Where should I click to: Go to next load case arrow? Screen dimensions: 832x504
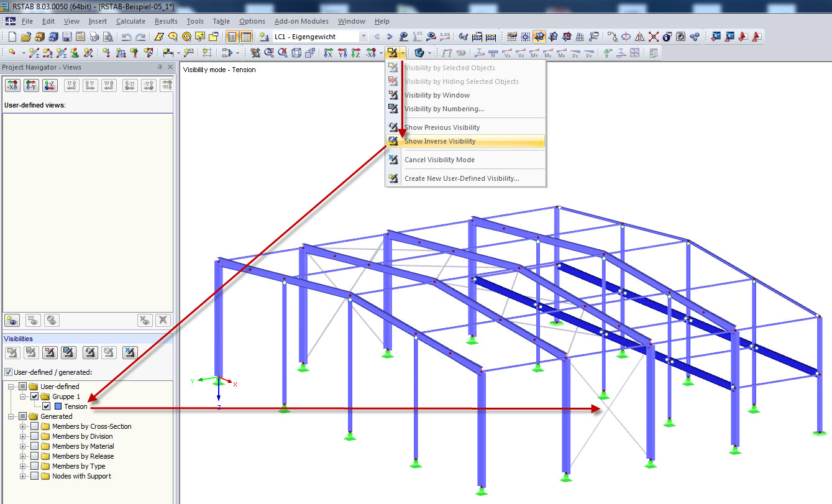coord(390,37)
